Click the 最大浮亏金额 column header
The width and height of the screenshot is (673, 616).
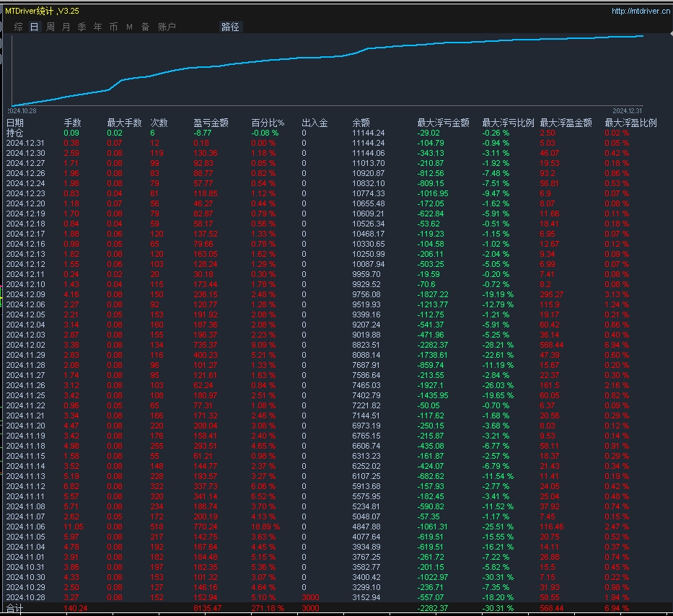point(443,123)
